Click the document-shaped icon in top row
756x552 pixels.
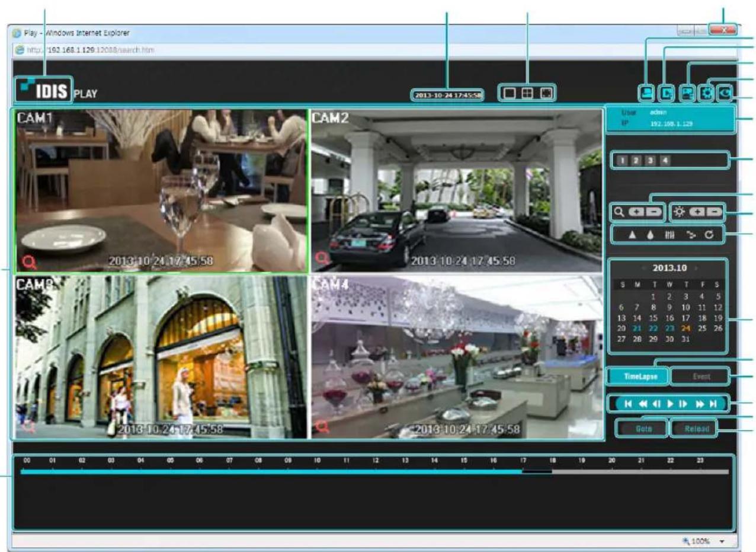click(x=667, y=92)
